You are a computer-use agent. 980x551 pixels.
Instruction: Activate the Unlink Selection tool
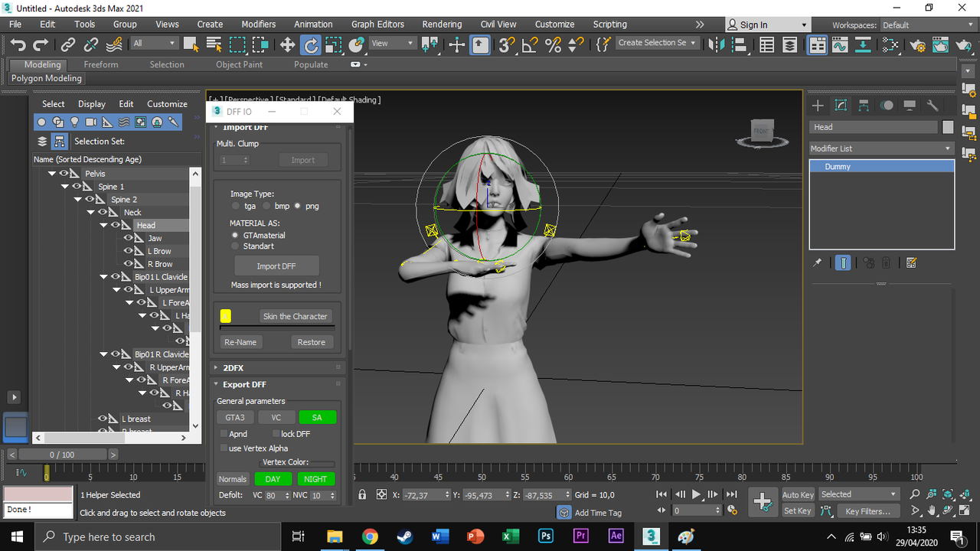91,45
